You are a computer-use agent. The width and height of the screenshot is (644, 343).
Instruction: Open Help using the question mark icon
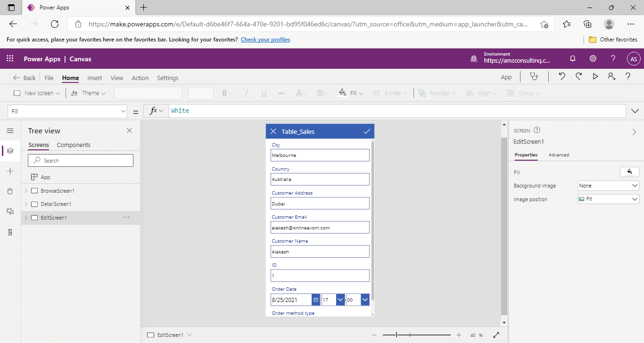point(627,76)
